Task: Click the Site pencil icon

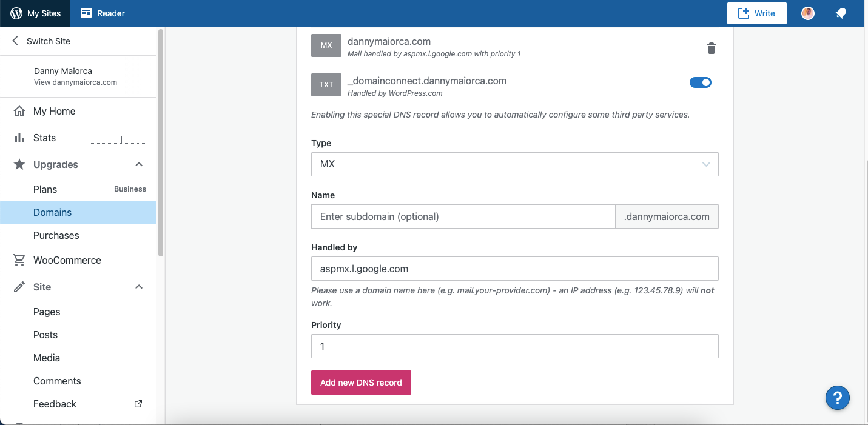Action: tap(19, 287)
